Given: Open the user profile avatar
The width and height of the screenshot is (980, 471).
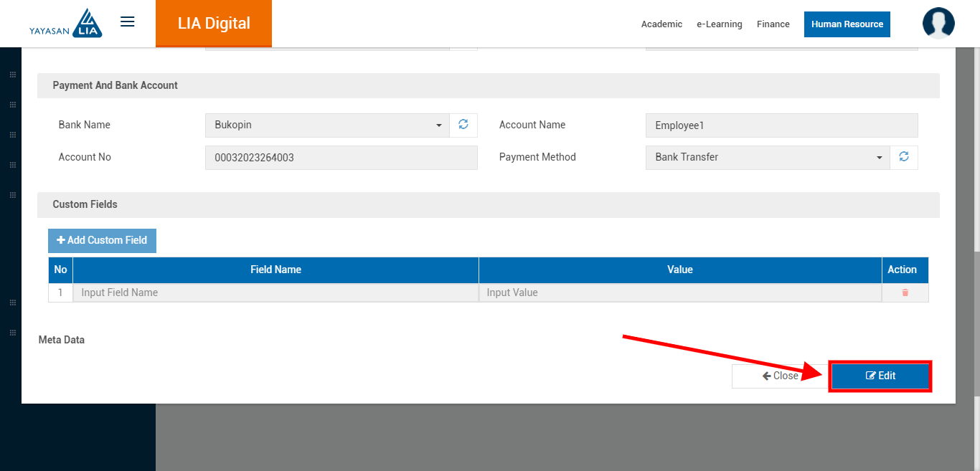Looking at the screenshot, I should click(x=938, y=23).
